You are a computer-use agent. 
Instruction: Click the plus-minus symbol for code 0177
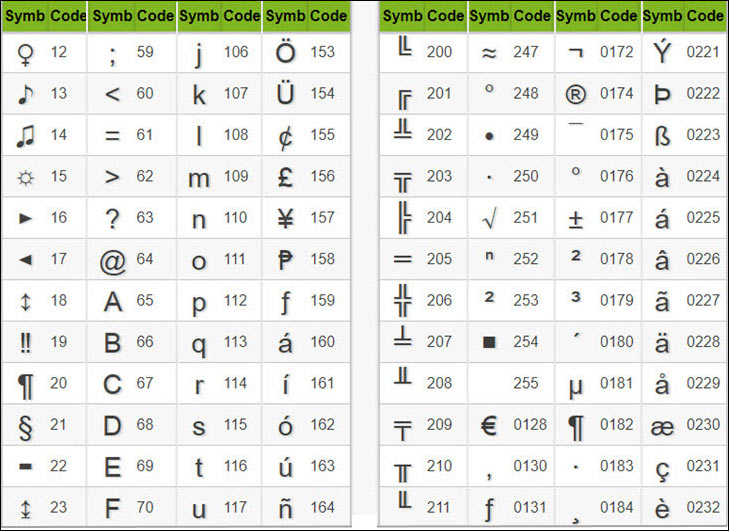pyautogui.click(x=576, y=219)
